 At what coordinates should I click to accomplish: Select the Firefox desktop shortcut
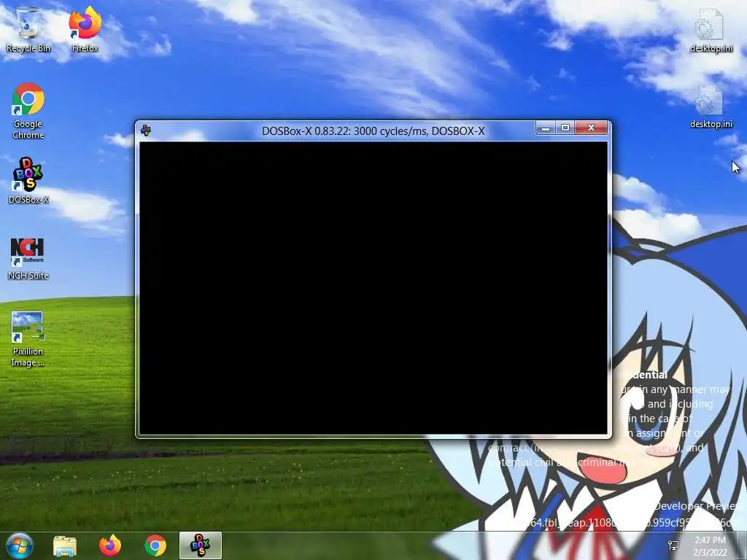click(85, 28)
